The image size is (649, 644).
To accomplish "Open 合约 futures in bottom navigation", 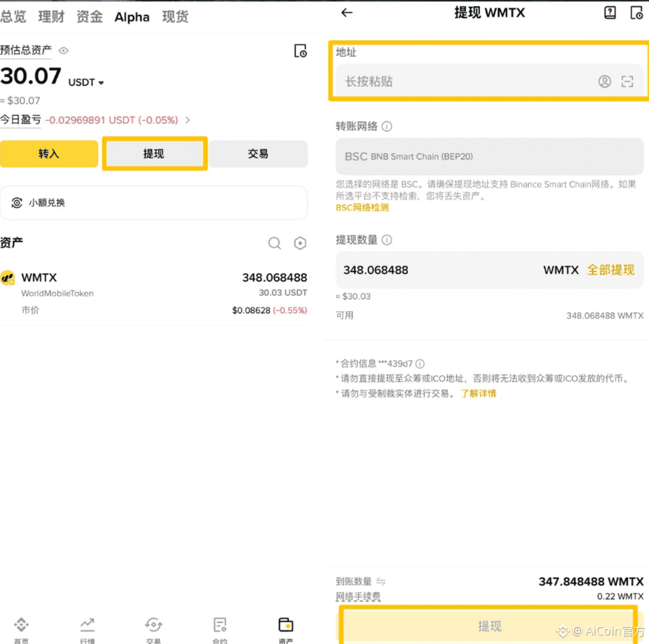I will (220, 630).
